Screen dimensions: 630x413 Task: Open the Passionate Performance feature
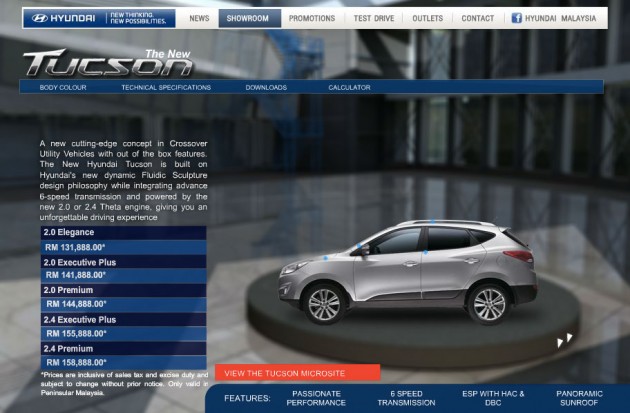pyautogui.click(x=316, y=398)
